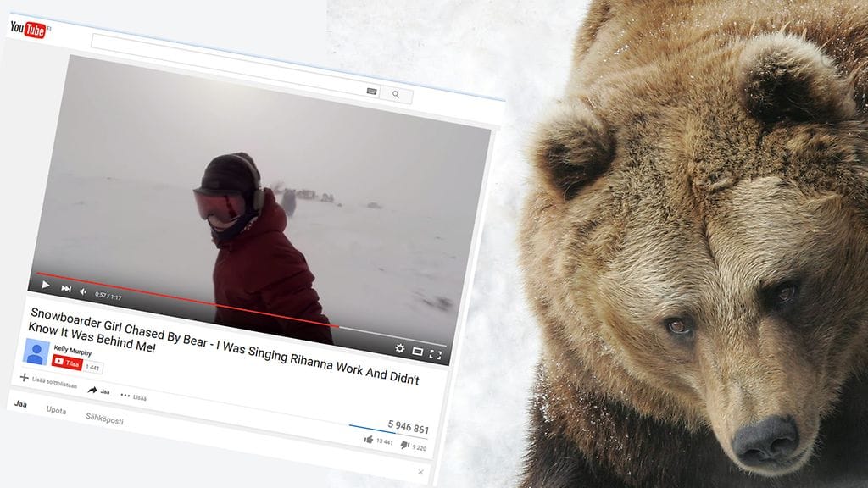The width and height of the screenshot is (868, 488).
Task: Subscribe with the red Tilaa button
Action: click(x=68, y=363)
